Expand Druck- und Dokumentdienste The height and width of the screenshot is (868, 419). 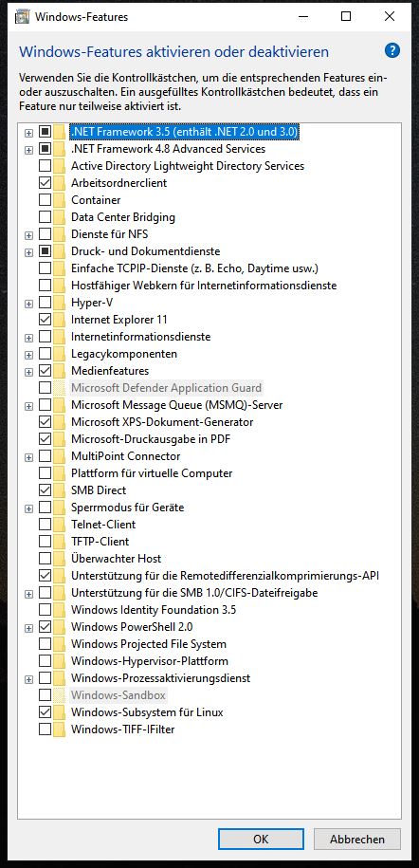(x=28, y=252)
